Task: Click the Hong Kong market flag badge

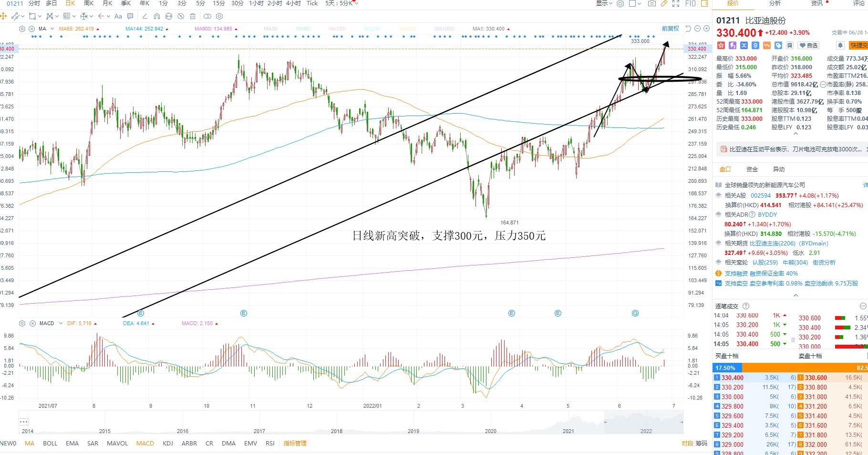Action: (x=721, y=45)
